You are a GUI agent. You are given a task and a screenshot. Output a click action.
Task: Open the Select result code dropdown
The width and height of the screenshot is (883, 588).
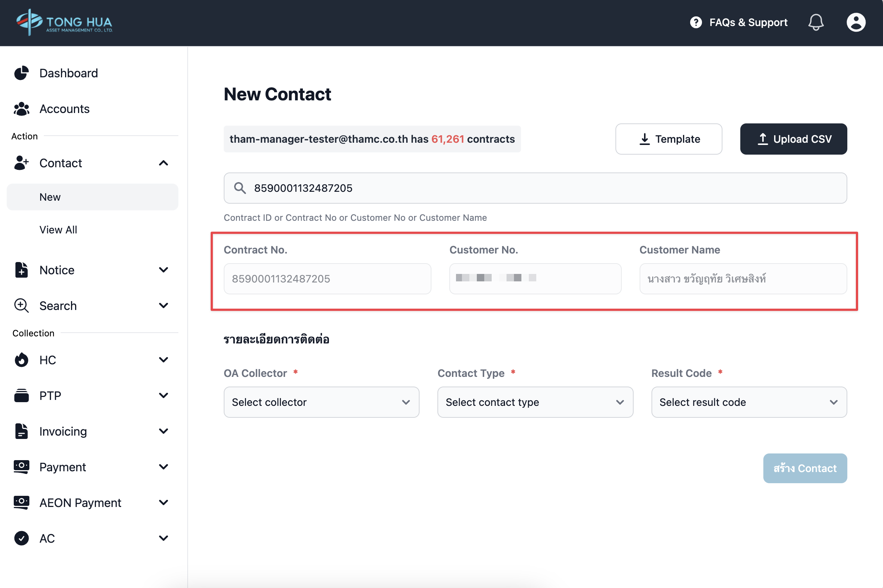click(x=749, y=402)
